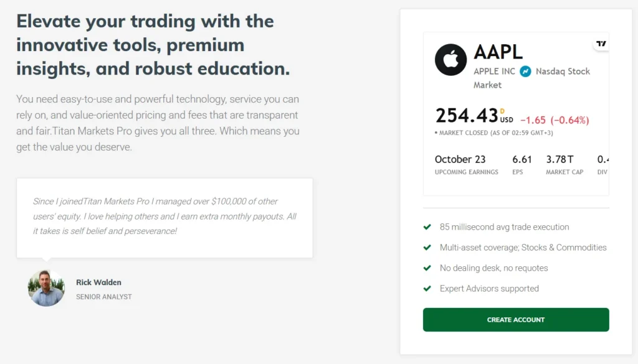
Task: Click Rick Walden's profile photo
Action: point(46,288)
